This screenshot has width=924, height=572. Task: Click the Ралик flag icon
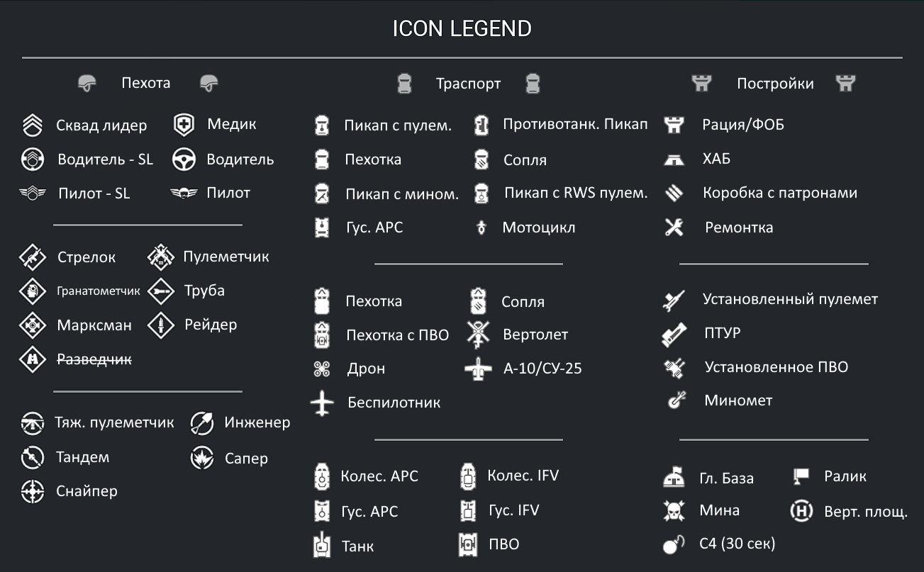[x=801, y=476]
